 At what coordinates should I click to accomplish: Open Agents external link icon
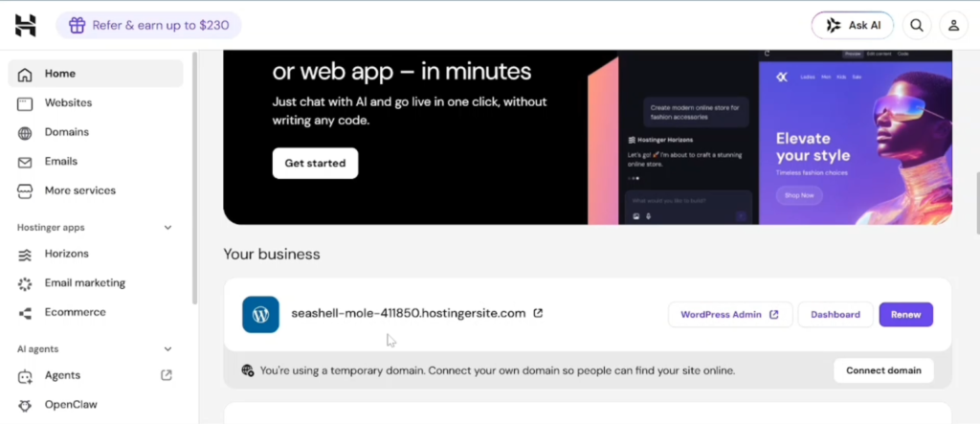coord(167,375)
